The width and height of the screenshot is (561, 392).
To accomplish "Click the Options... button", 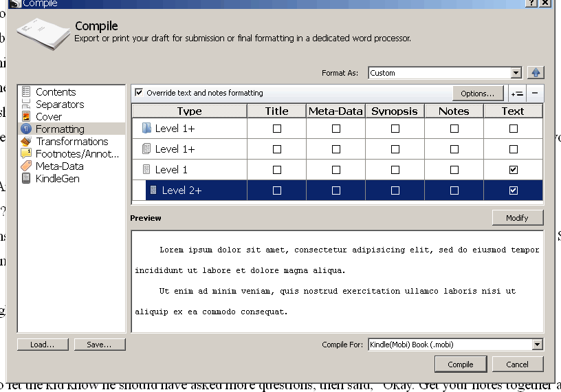I will point(478,94).
